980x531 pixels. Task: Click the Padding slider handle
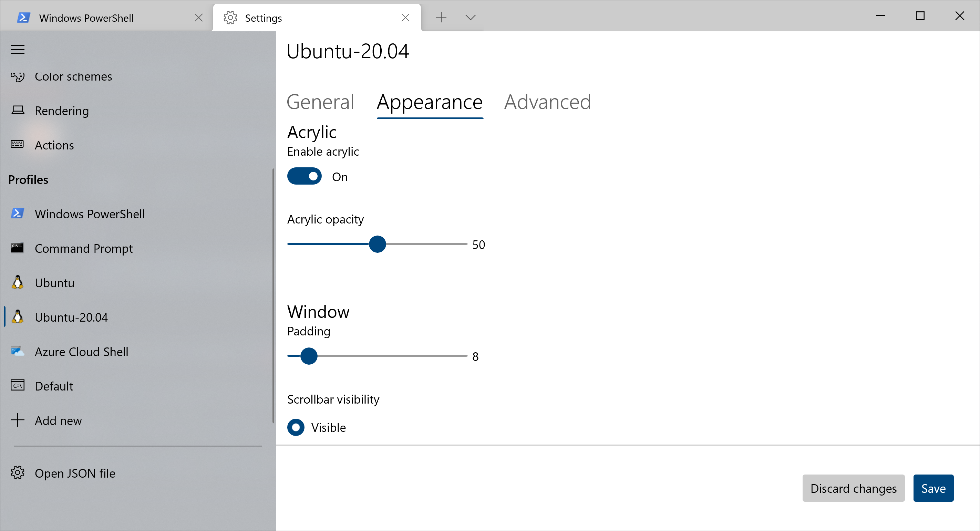point(309,356)
